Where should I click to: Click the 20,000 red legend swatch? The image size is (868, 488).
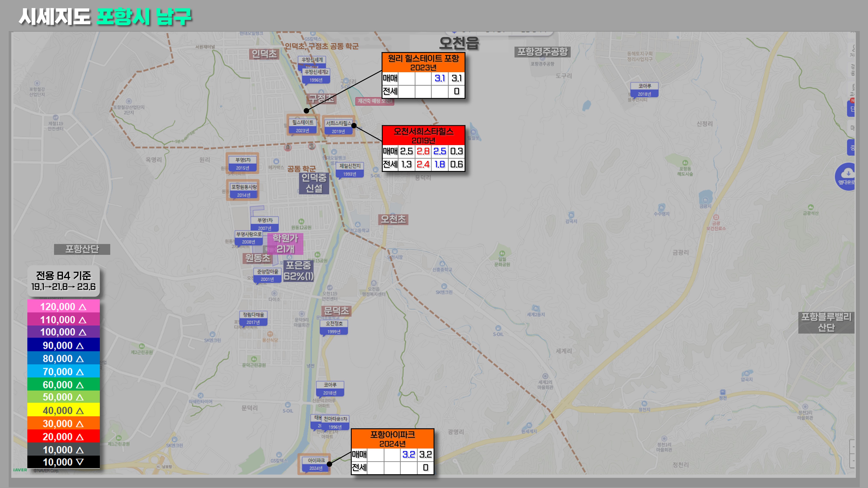point(63,436)
